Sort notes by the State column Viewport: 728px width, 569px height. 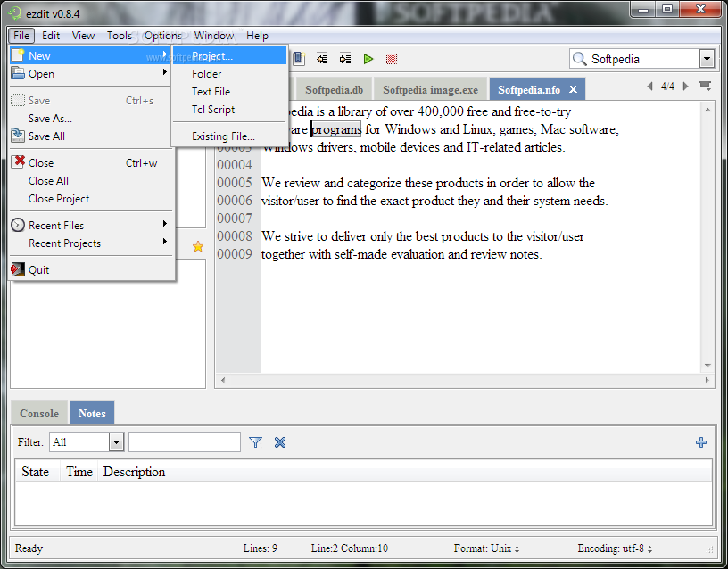(37, 472)
